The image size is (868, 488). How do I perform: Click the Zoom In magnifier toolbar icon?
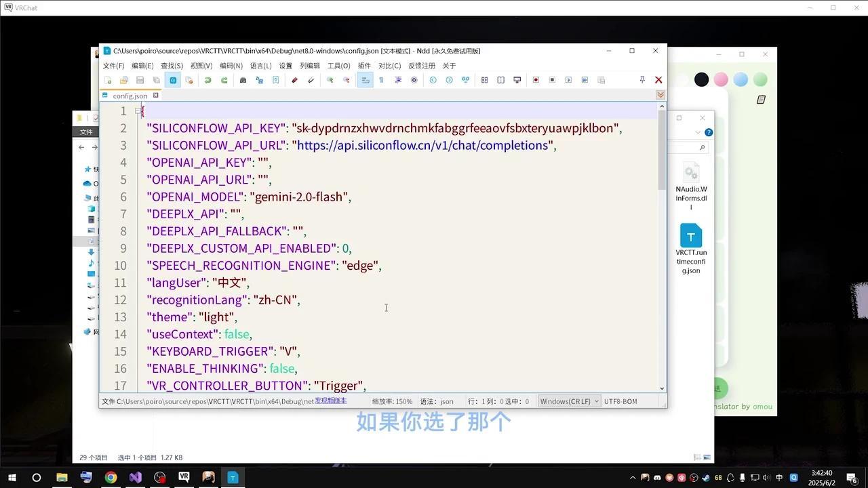330,80
